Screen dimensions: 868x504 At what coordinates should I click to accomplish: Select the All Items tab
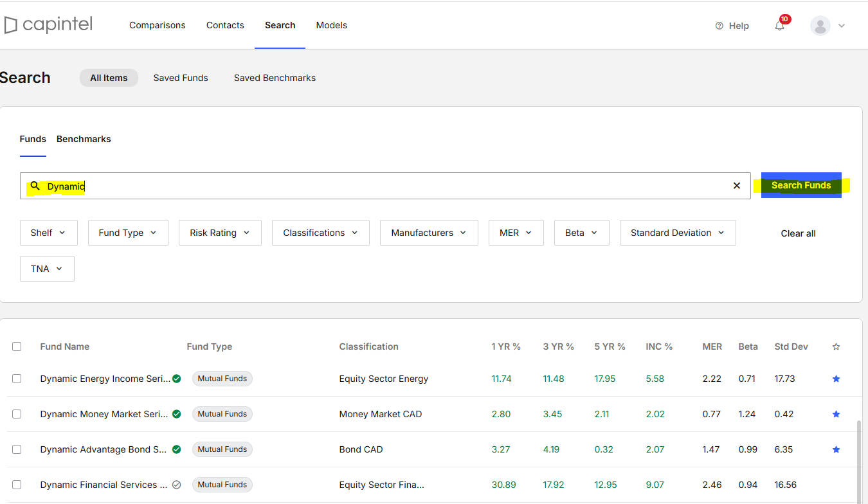click(x=109, y=78)
